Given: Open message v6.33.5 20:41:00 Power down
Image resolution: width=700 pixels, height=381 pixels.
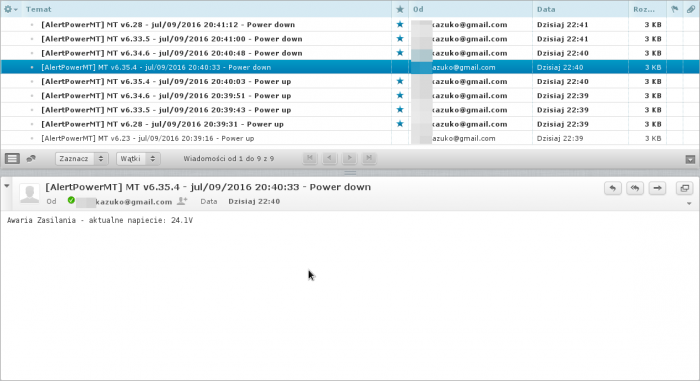Looking at the screenshot, I should pyautogui.click(x=171, y=39).
